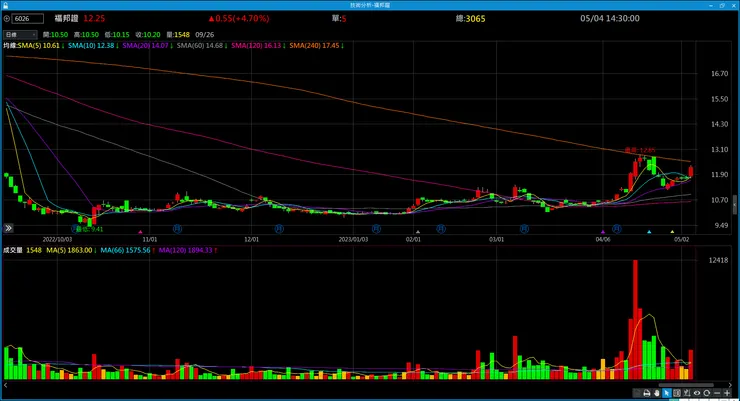The height and width of the screenshot is (401, 740).
Task: Click the yellow triangle marker near 05/02
Action: point(672,232)
